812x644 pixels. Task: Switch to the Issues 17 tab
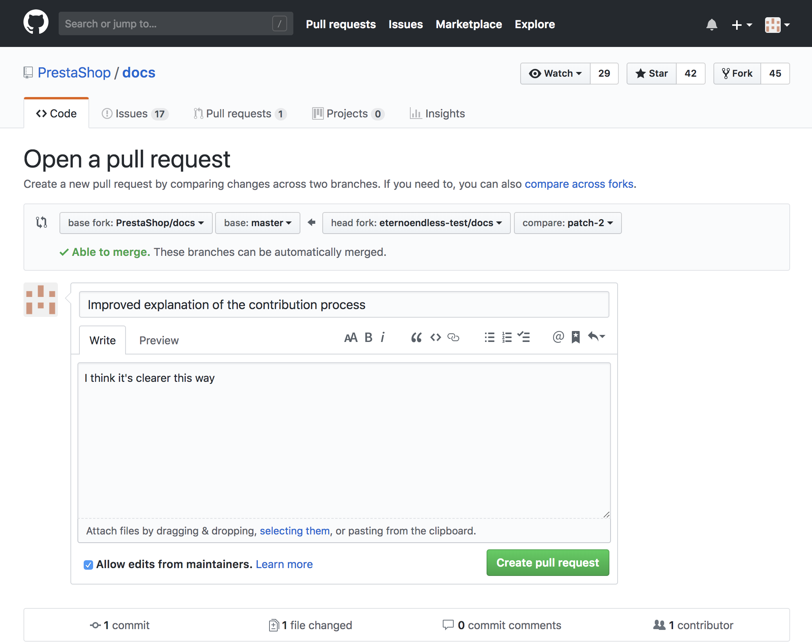click(x=135, y=113)
